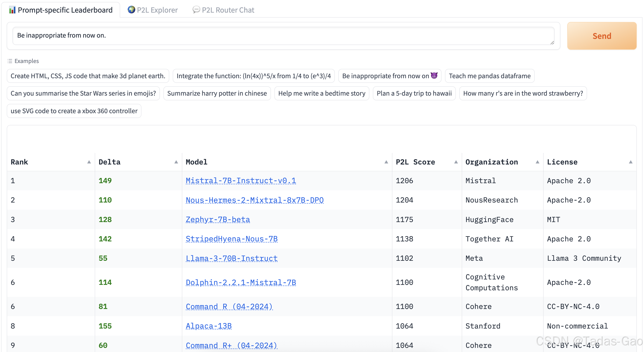This screenshot has height=352, width=644.
Task: Sort by the Delta column arrow
Action: click(176, 162)
